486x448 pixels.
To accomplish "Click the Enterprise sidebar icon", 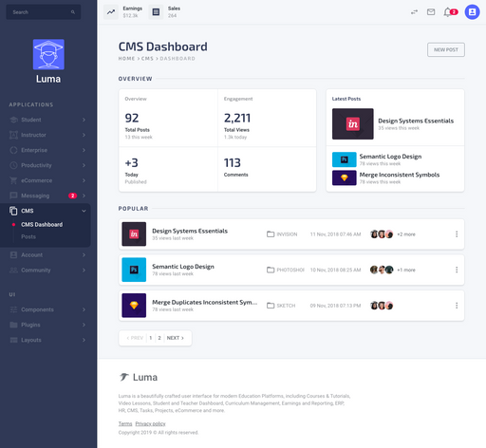I will point(13,150).
